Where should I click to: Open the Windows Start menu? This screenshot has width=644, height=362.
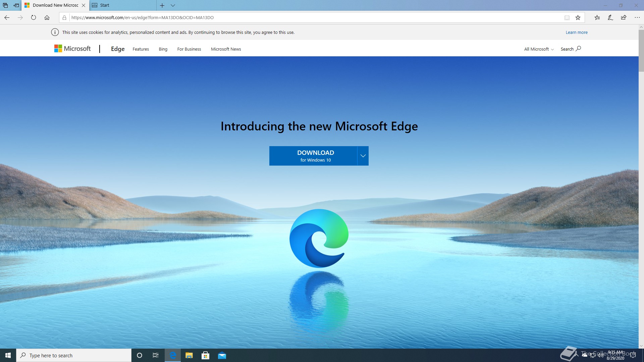pyautogui.click(x=8, y=355)
